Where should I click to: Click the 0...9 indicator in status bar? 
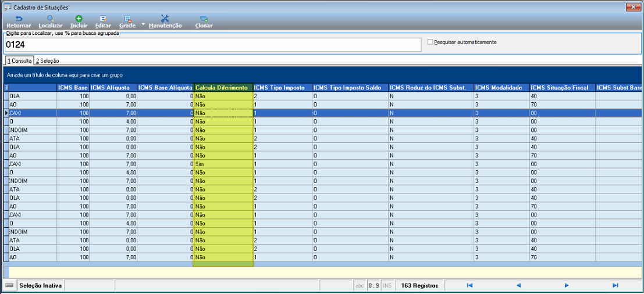click(x=373, y=285)
